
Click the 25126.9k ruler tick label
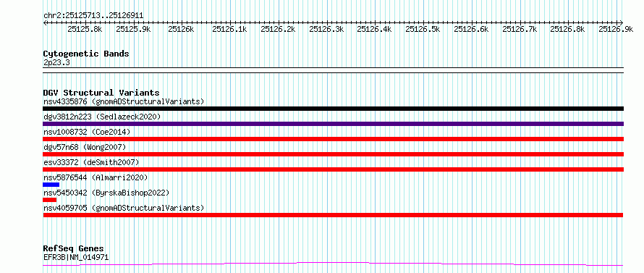click(616, 29)
